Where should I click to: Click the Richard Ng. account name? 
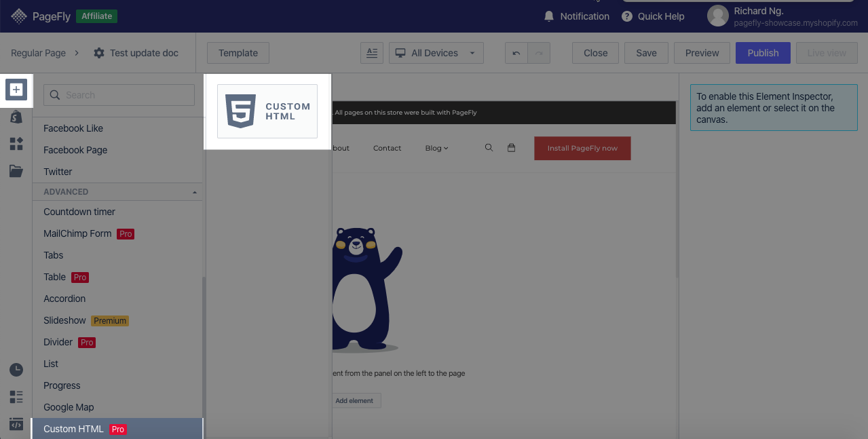[x=759, y=11]
